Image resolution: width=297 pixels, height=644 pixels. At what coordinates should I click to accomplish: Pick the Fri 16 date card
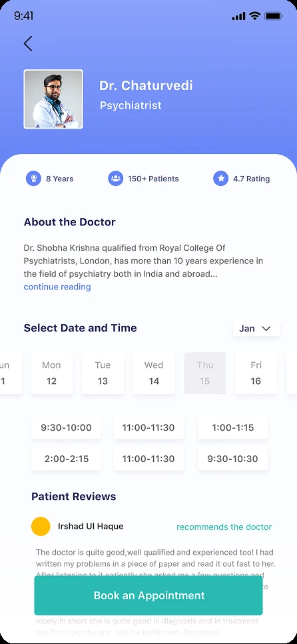tap(256, 373)
